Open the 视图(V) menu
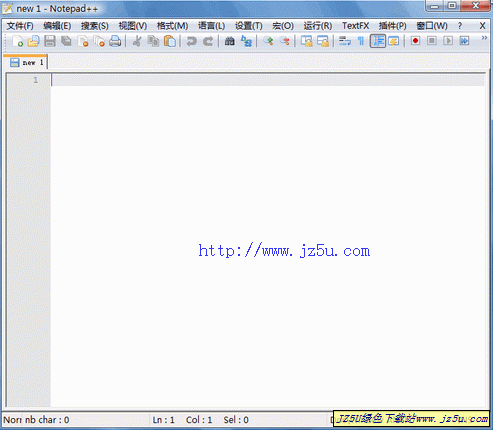Viewport: 493px width, 430px height. point(133,26)
